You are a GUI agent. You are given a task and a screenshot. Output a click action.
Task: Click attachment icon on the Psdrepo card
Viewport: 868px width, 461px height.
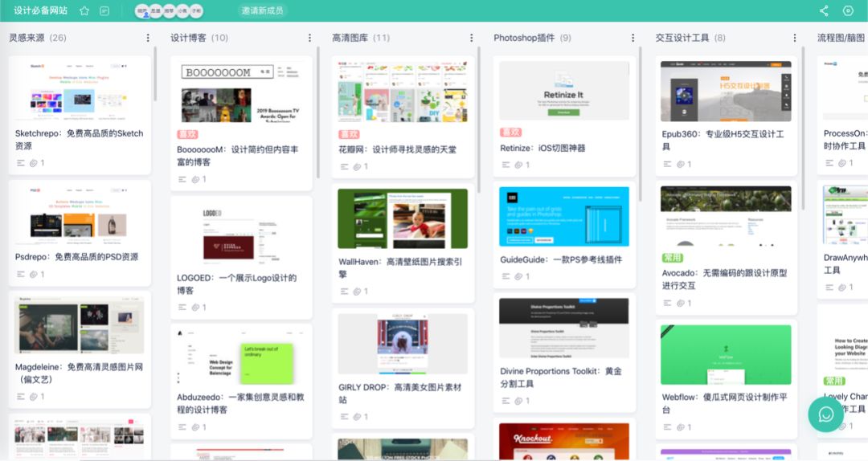[34, 274]
